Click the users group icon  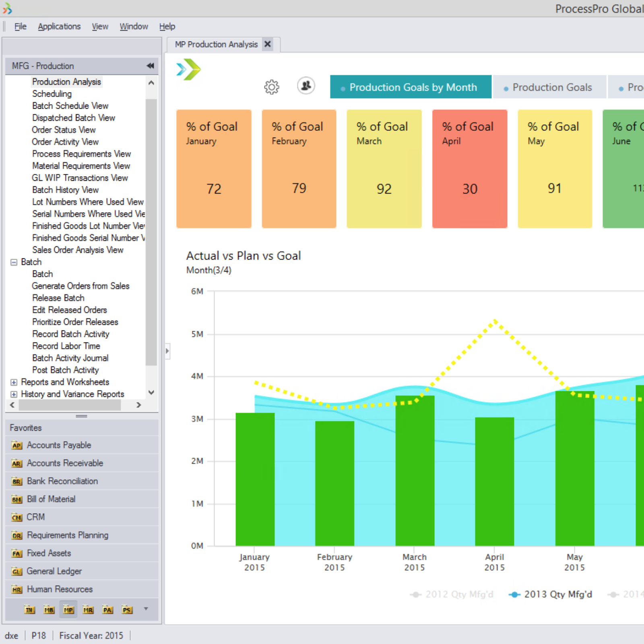[x=306, y=86]
